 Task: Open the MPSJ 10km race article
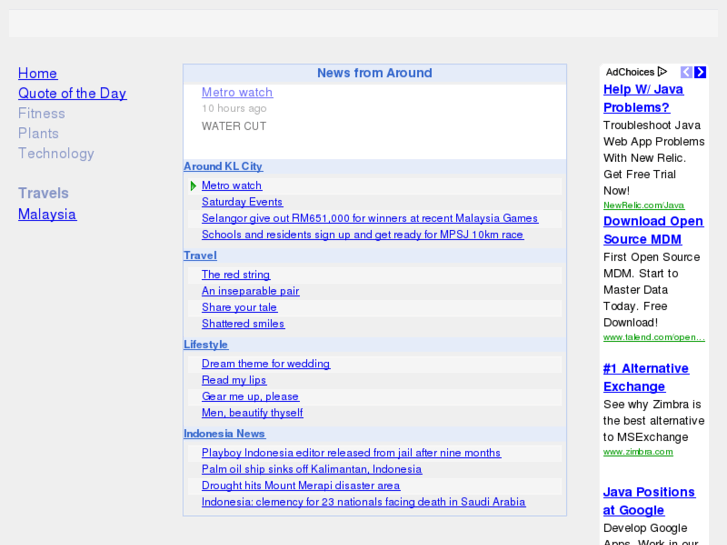click(363, 235)
